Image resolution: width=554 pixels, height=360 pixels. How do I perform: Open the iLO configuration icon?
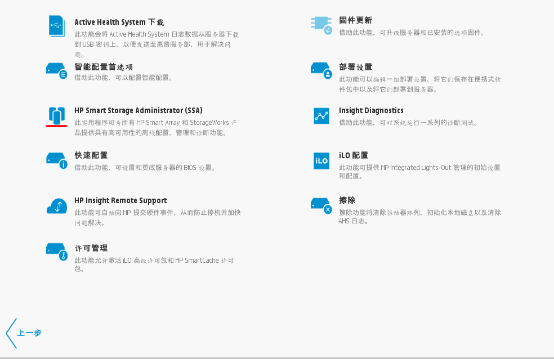[322, 161]
